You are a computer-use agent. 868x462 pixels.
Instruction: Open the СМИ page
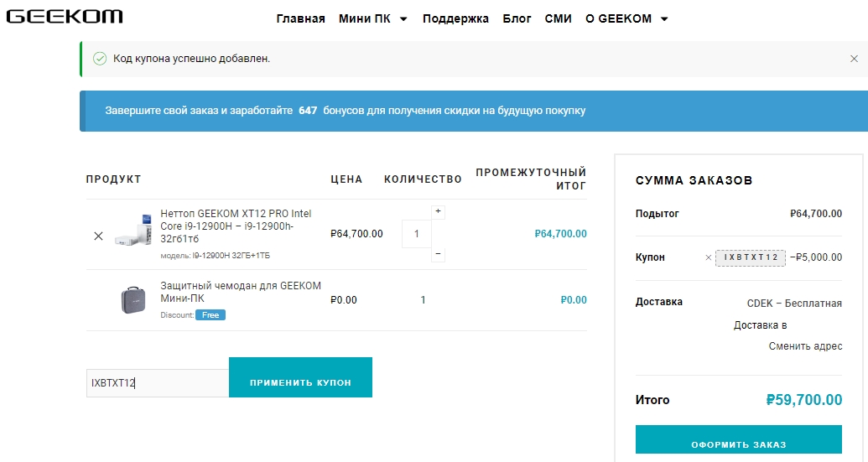(x=558, y=18)
